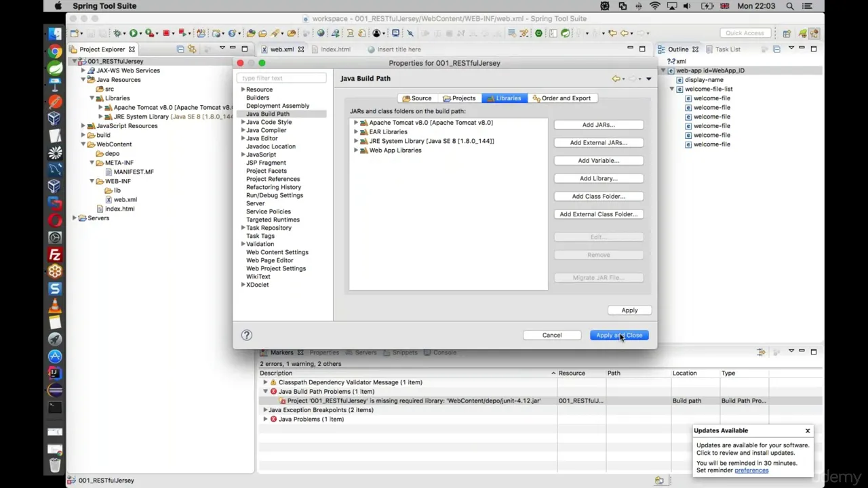Viewport: 868px width, 488px height.
Task: Open FileZilla from the dock
Action: tap(55, 255)
